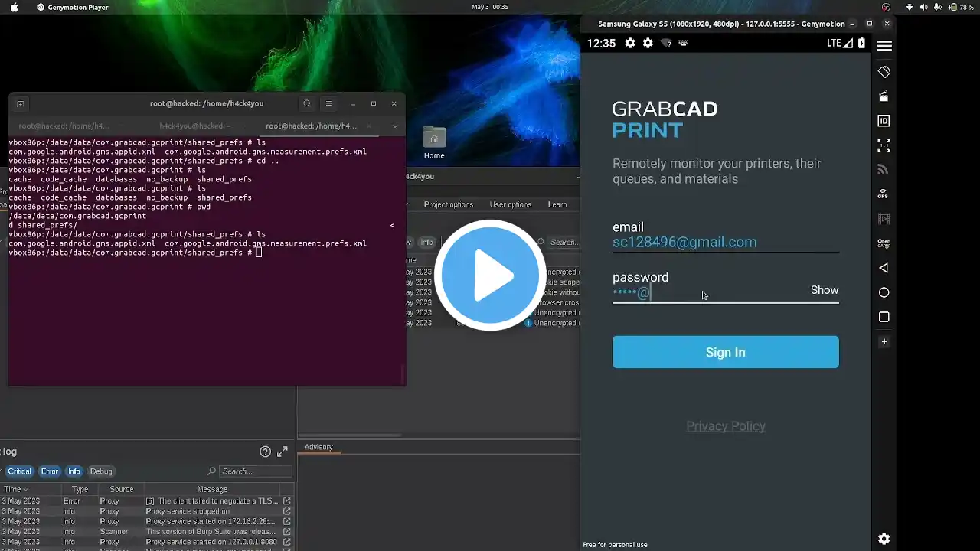Show the password in GrabCAD login
Image resolution: width=980 pixels, height=551 pixels.
pos(825,290)
